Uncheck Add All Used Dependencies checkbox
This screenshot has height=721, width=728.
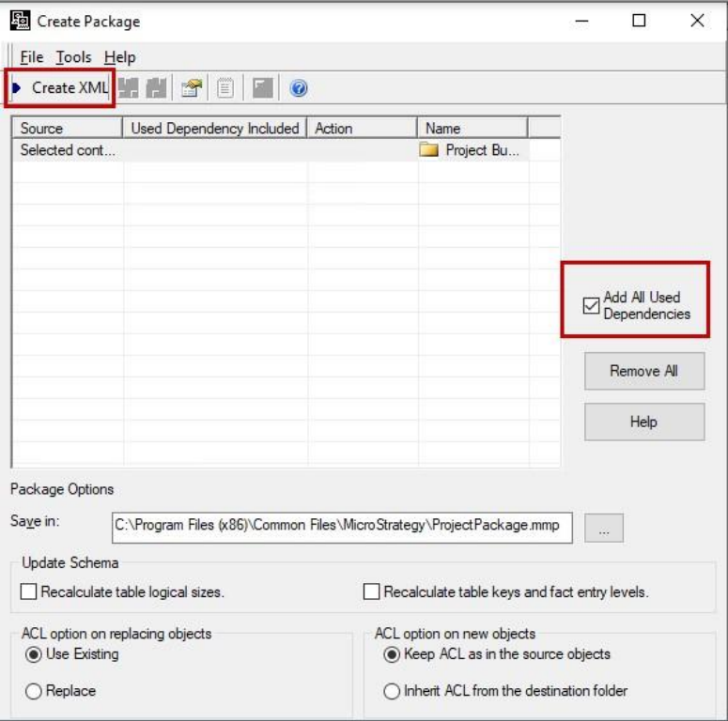pos(591,306)
